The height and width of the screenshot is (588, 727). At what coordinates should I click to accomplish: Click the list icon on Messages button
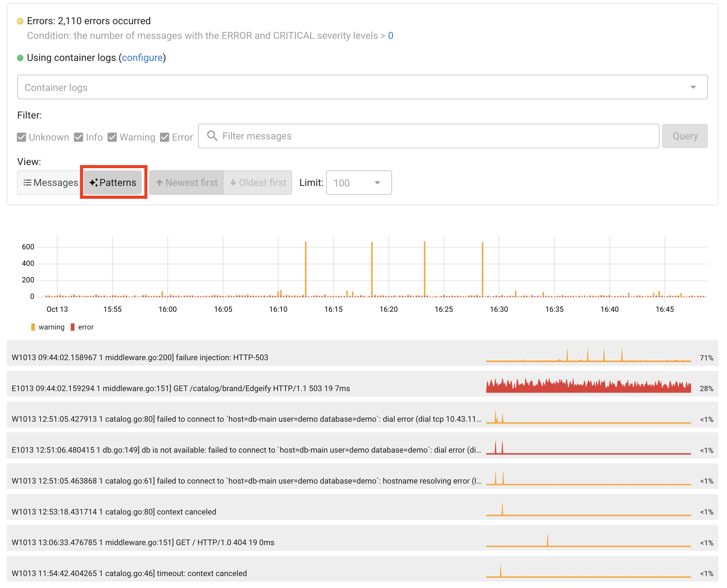click(27, 183)
